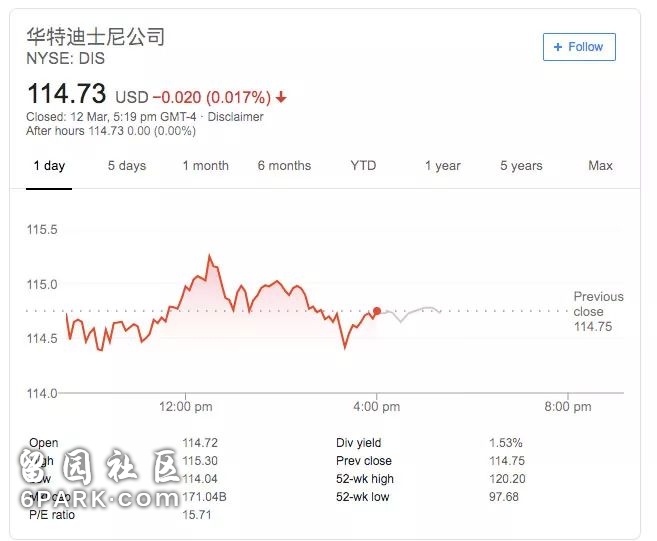657x541 pixels.
Task: Click the Previous close 114.75 label
Action: pos(598,311)
